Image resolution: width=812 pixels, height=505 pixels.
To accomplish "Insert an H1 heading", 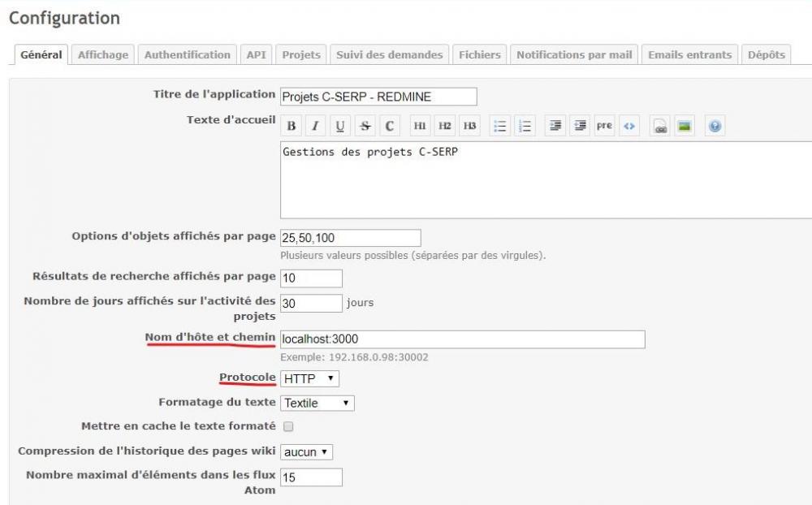I will tap(419, 126).
